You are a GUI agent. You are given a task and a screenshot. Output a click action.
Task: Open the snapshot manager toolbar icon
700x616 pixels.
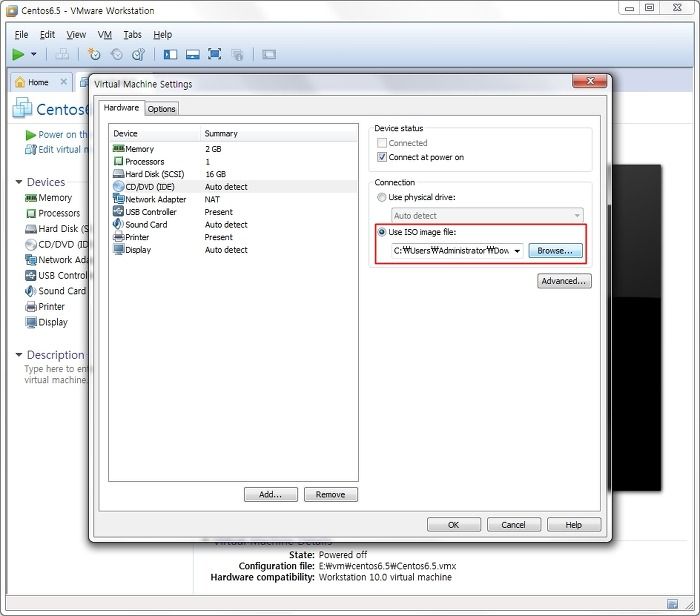coord(138,54)
